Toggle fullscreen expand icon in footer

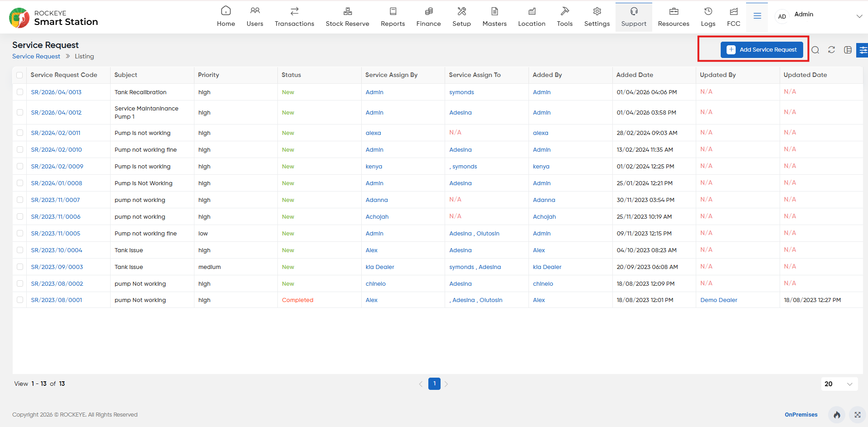point(857,415)
